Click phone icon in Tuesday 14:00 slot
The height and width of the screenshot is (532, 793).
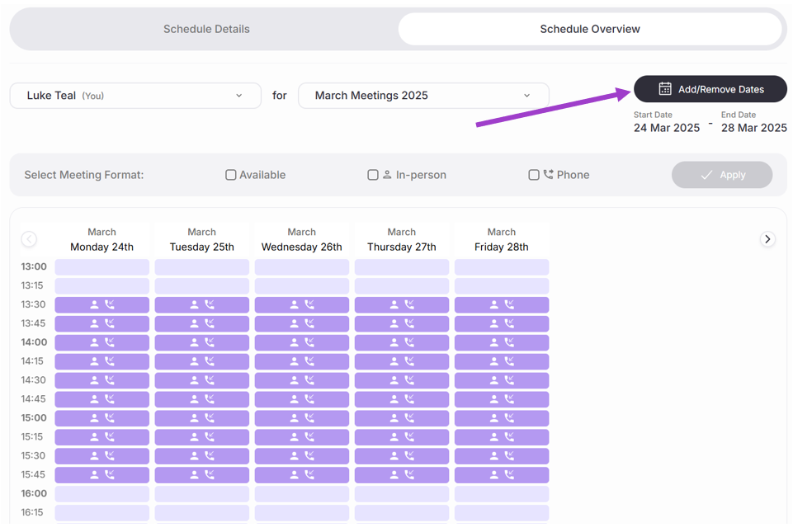click(x=210, y=342)
